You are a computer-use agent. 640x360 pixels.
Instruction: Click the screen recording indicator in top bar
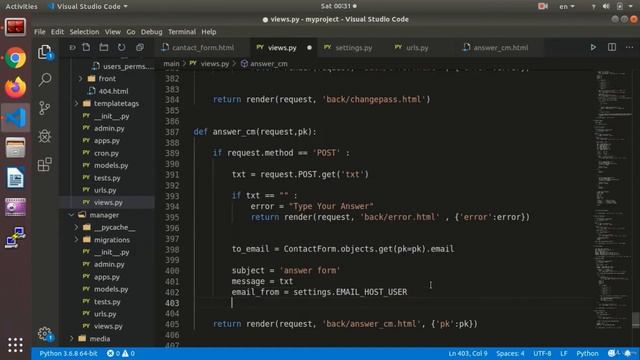(542, 7)
